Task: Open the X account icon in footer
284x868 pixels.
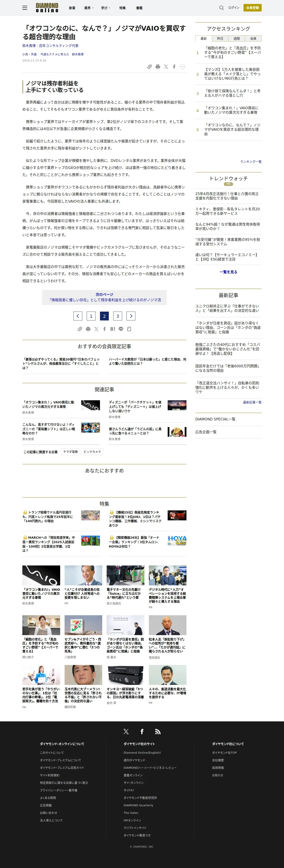Action: (x=126, y=732)
